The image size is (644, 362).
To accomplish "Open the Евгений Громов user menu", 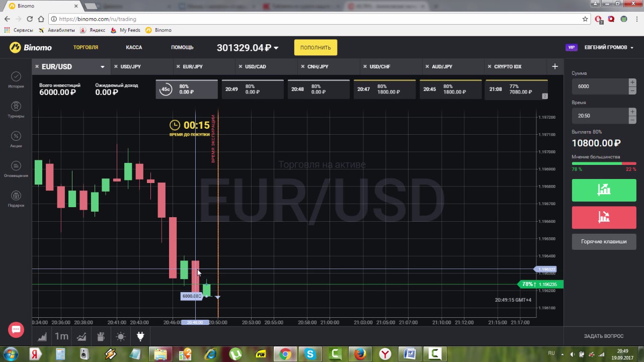I will click(x=609, y=47).
